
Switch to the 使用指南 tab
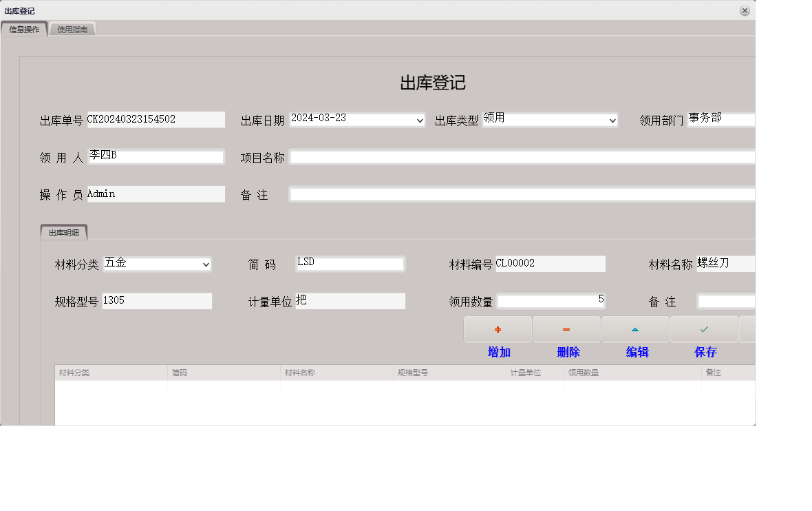72,28
